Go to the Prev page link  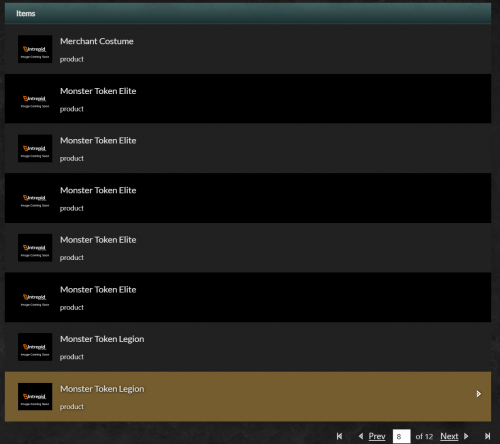point(377,436)
